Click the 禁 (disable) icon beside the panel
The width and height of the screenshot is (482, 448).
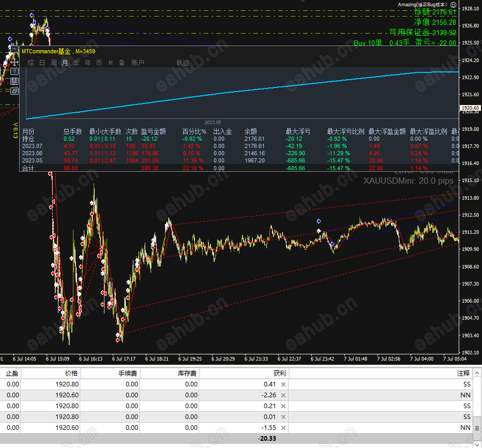[x=14, y=81]
